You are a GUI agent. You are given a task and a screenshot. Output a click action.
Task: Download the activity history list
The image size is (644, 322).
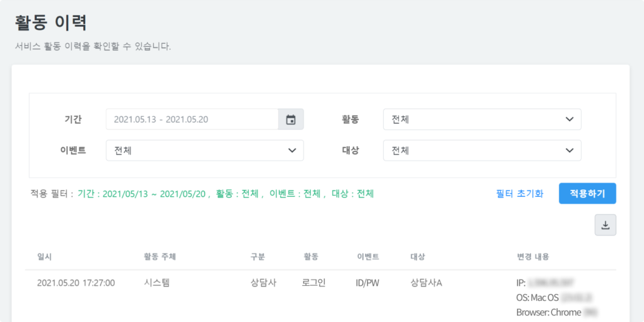point(605,225)
